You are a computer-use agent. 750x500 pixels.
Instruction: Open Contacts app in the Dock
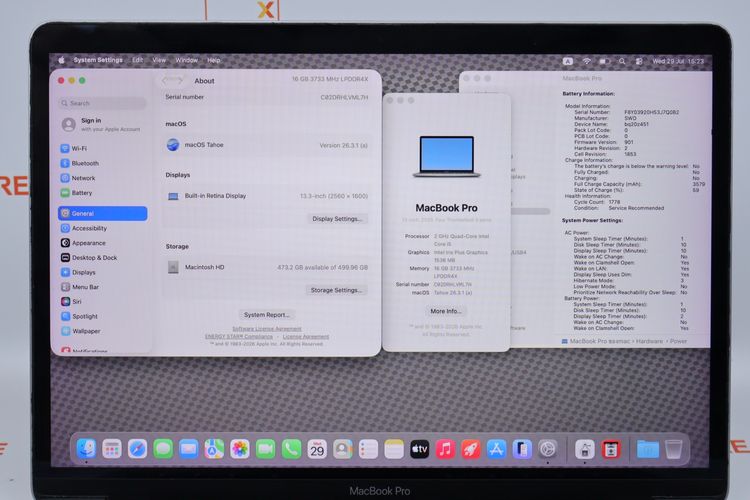[x=342, y=449]
